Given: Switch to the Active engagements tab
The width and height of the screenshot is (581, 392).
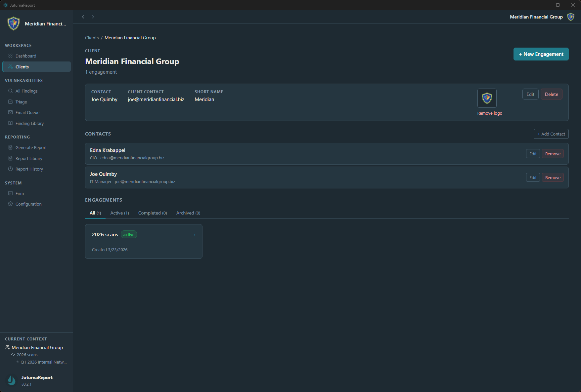Looking at the screenshot, I should pyautogui.click(x=119, y=213).
